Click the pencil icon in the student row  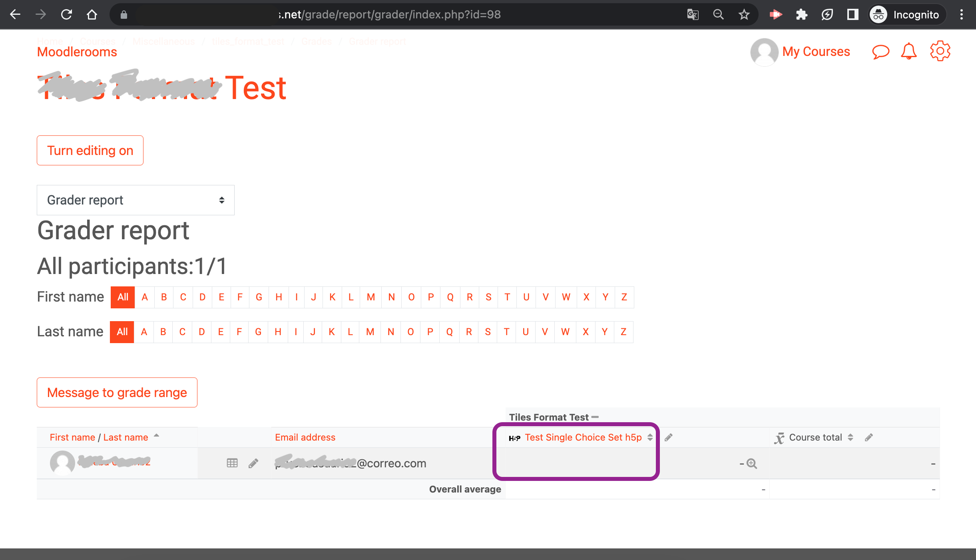253,463
